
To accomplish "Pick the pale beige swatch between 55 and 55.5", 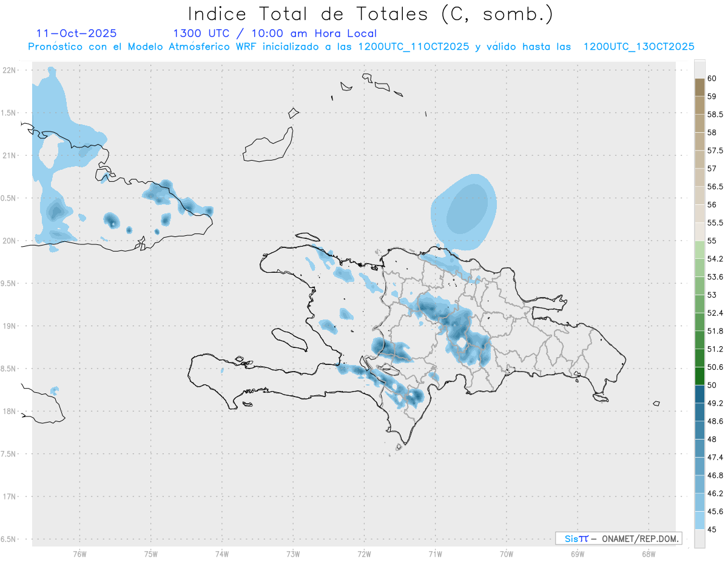I will tap(699, 232).
